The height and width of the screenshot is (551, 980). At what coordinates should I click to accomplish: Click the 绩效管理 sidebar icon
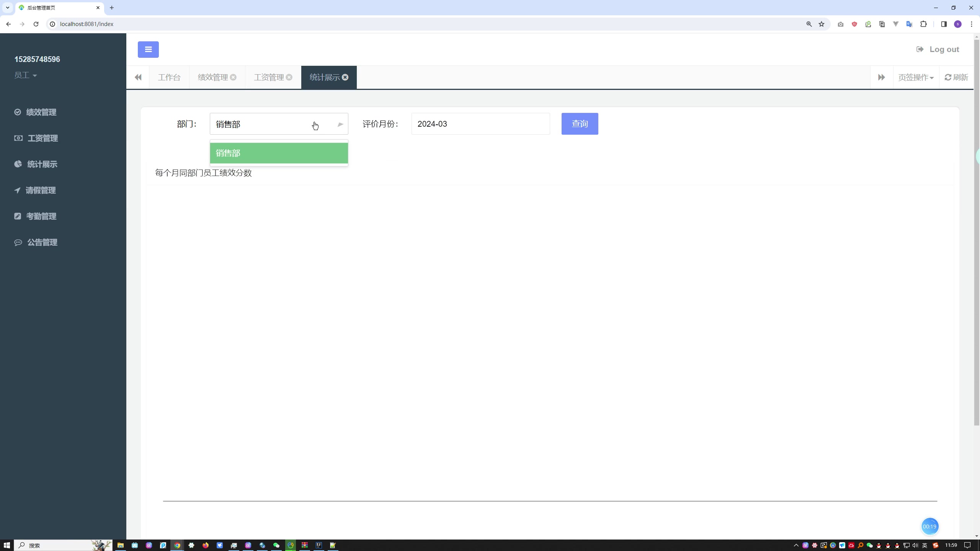[18, 112]
